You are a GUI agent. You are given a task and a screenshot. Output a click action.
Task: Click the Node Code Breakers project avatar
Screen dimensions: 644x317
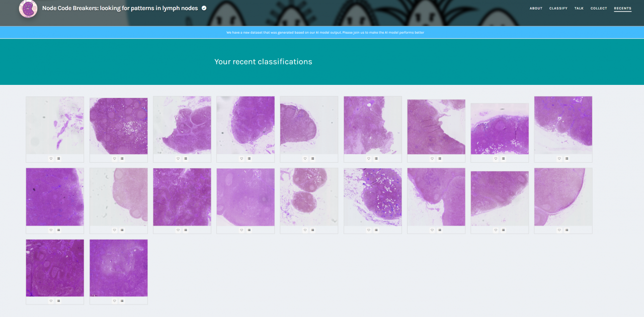[28, 9]
